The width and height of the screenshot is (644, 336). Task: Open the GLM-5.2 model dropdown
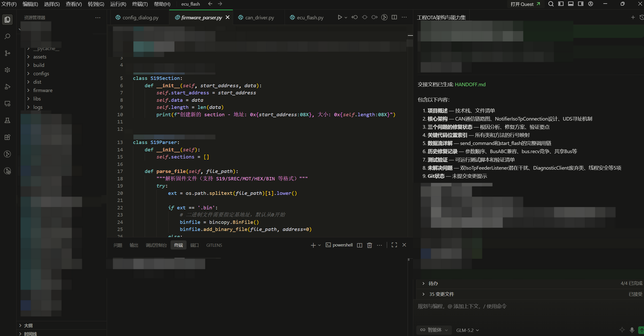467,330
